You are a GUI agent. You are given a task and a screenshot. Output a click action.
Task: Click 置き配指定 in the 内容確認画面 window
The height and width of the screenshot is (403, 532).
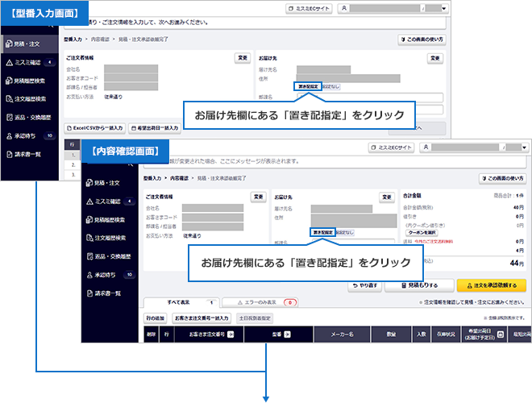coord(322,232)
